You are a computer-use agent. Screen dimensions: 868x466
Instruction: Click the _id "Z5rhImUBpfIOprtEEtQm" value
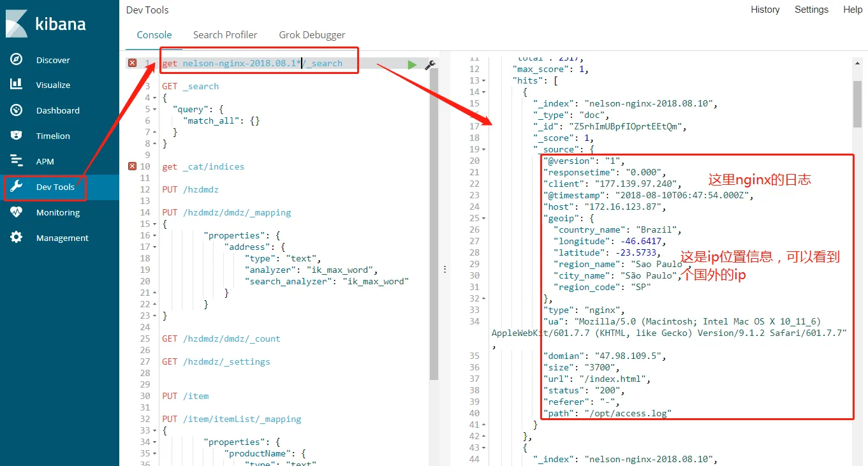[x=626, y=126]
